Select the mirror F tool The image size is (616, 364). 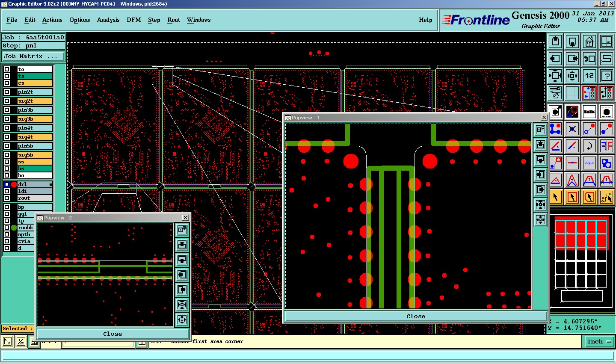(x=607, y=146)
